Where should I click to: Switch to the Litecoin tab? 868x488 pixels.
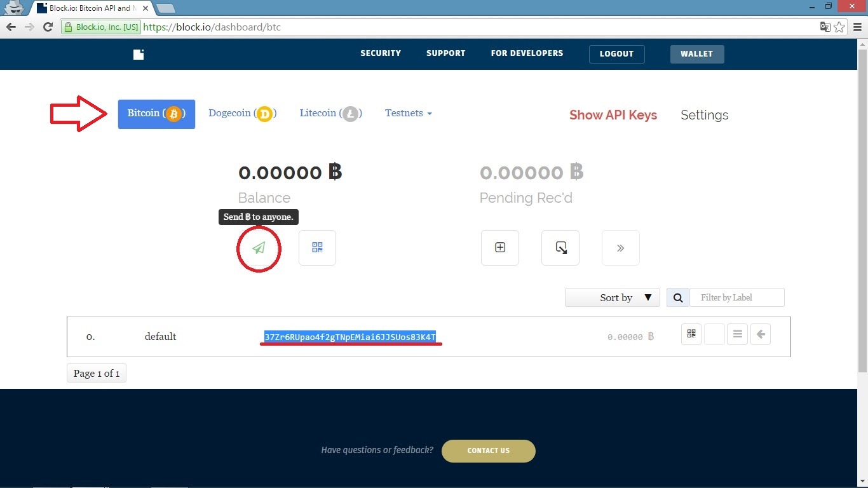click(330, 113)
